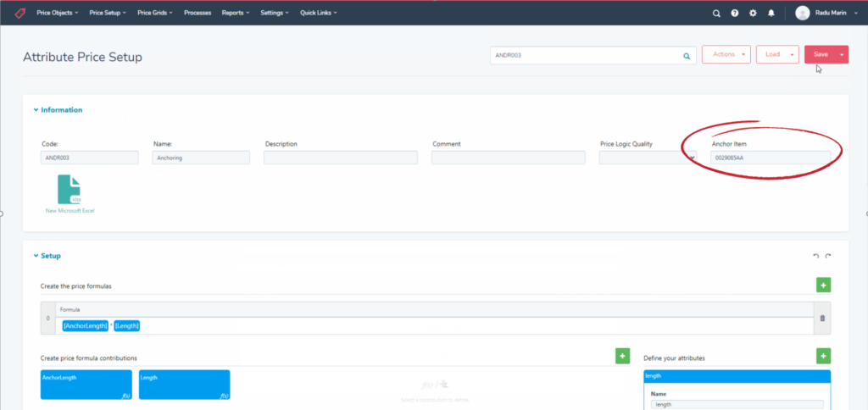Screen dimensions: 868x410
Task: Delete formula row 0 with trash icon
Action: coord(822,319)
